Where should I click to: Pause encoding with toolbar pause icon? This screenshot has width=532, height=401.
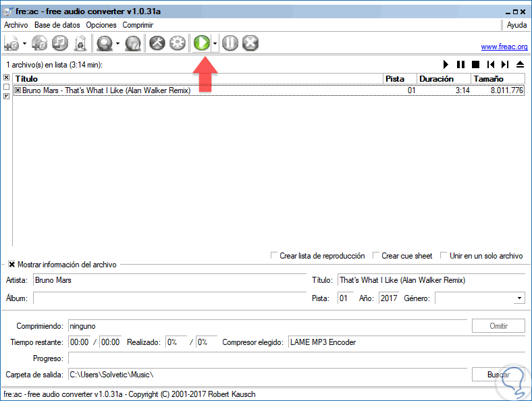(230, 43)
